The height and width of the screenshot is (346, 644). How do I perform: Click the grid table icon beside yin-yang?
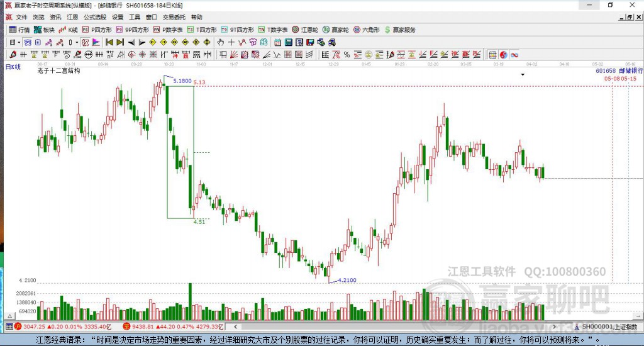click(x=493, y=55)
